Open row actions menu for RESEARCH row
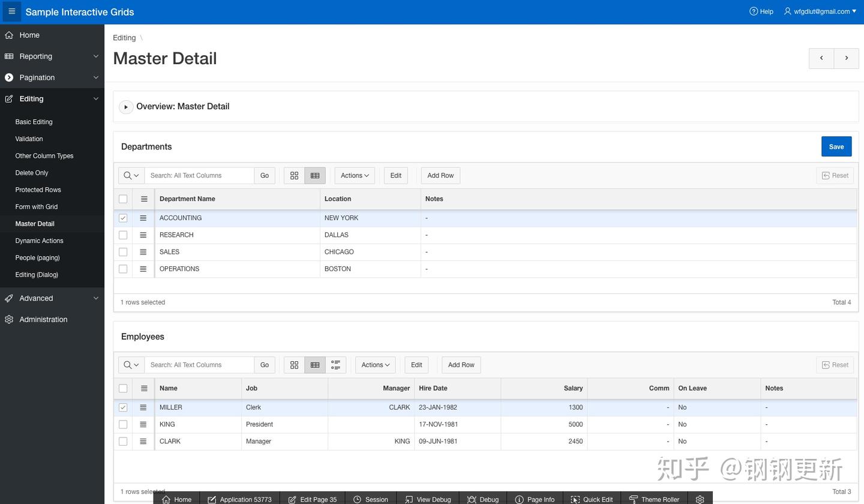 coord(143,235)
